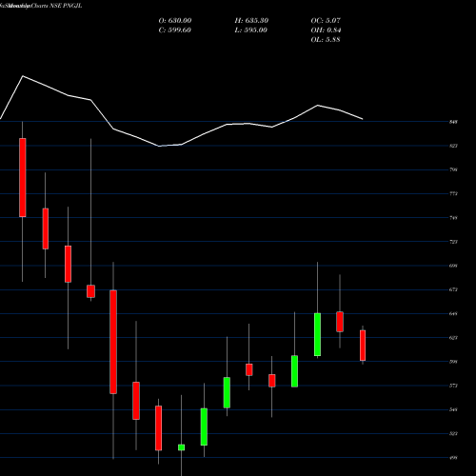Click the peak of the white indicator line

coord(23,76)
